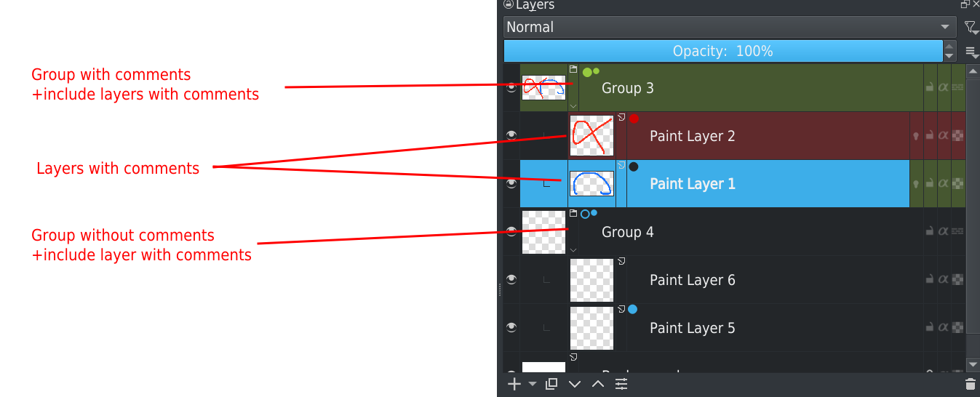Lock the Group 4 layer
The height and width of the screenshot is (397, 980).
(x=929, y=231)
